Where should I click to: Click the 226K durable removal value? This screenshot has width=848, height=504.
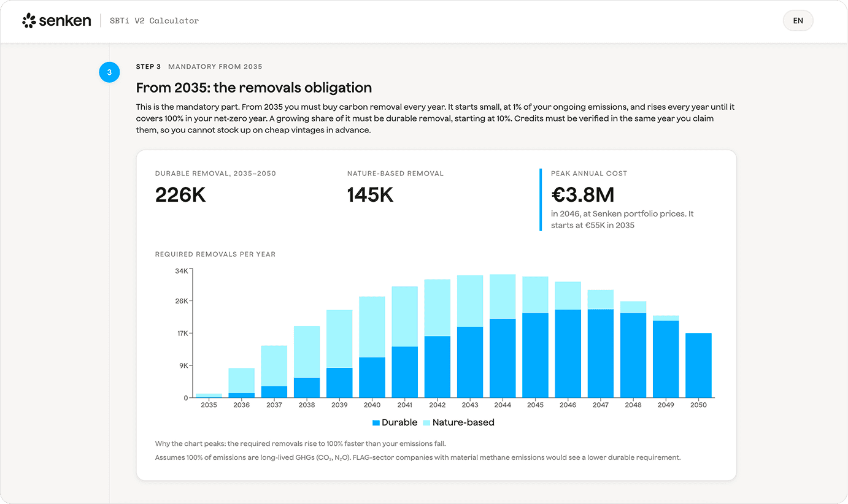pyautogui.click(x=180, y=195)
